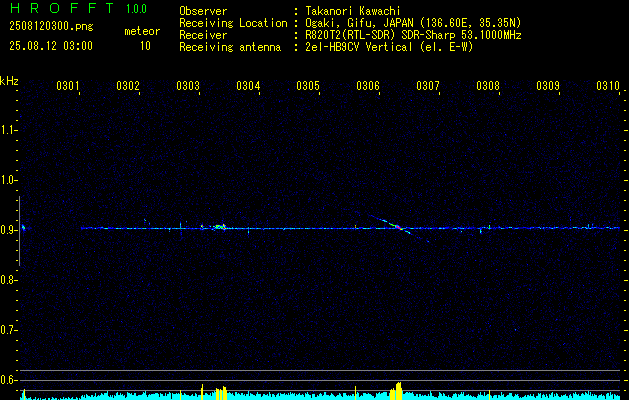Click the 1.1 kHz frequency label
This screenshot has height=400, width=629.
point(8,130)
